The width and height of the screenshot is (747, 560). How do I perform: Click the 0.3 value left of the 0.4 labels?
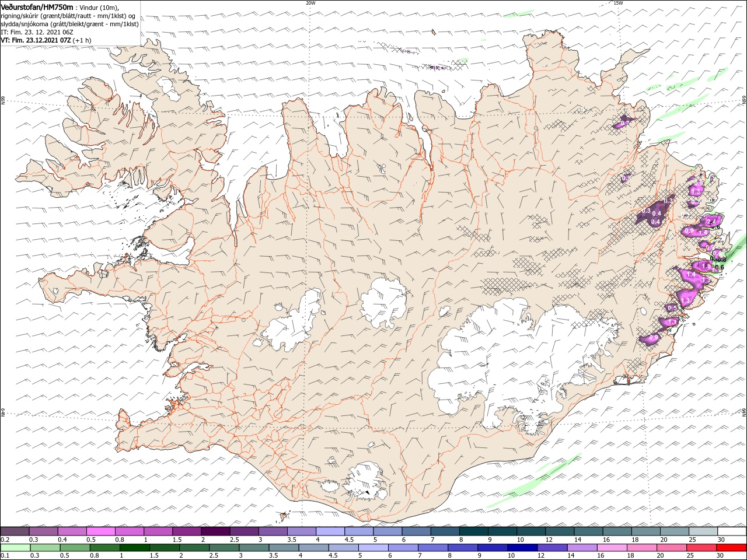pos(646,211)
